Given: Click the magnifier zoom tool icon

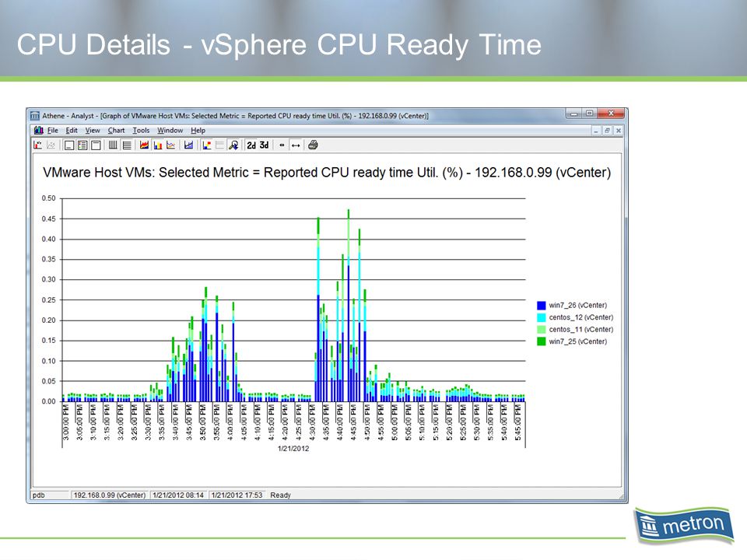Looking at the screenshot, I should tap(233, 145).
